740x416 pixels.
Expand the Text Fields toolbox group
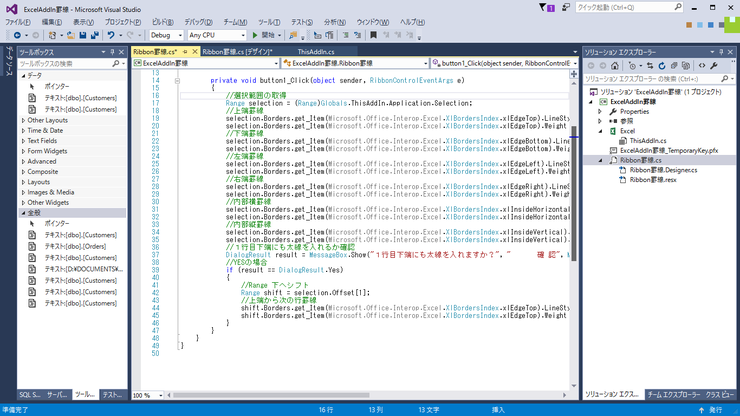[24, 141]
